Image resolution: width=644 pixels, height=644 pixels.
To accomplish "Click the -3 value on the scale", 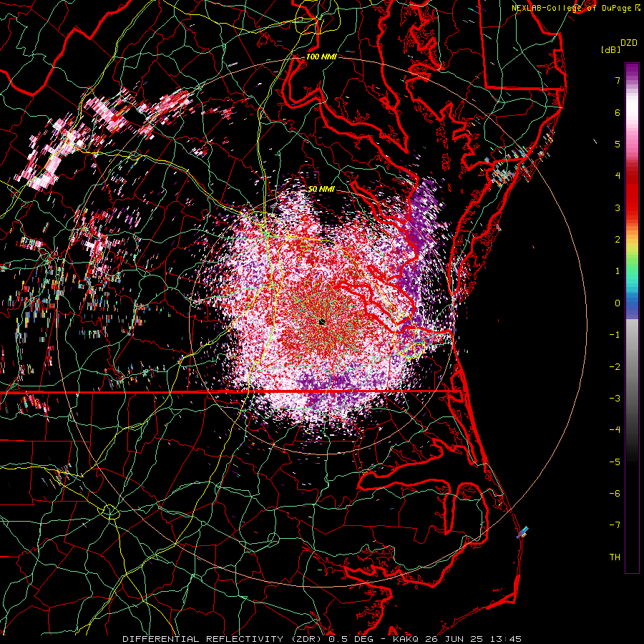I will 615,399.
